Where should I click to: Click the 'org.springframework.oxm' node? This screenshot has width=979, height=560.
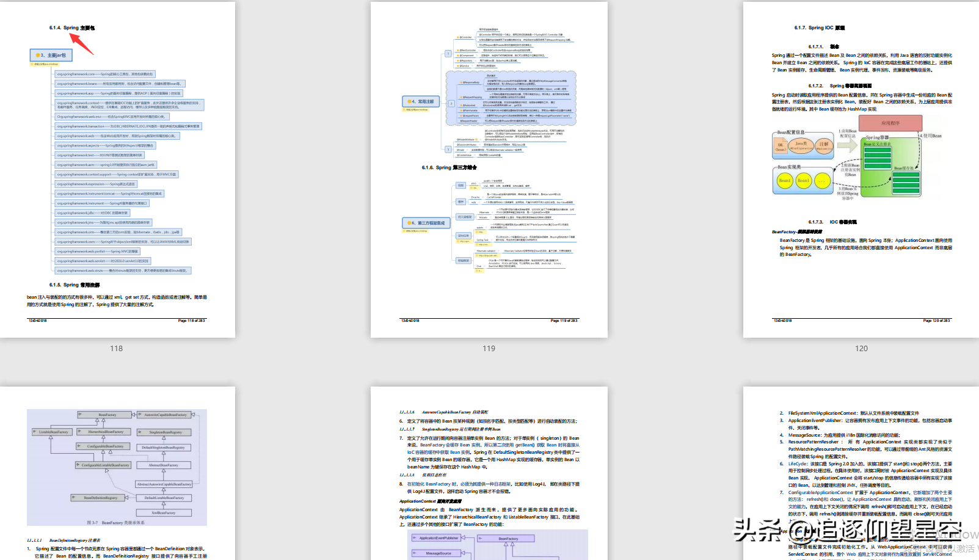click(123, 241)
